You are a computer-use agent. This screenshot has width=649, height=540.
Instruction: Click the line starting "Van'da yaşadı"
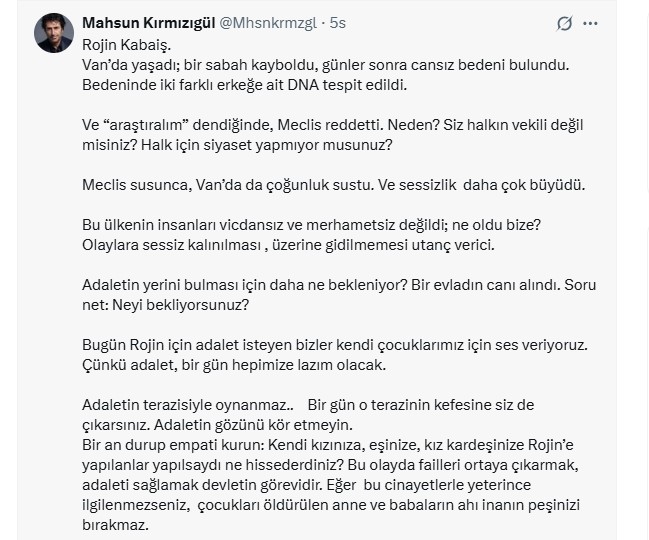pos(324,64)
